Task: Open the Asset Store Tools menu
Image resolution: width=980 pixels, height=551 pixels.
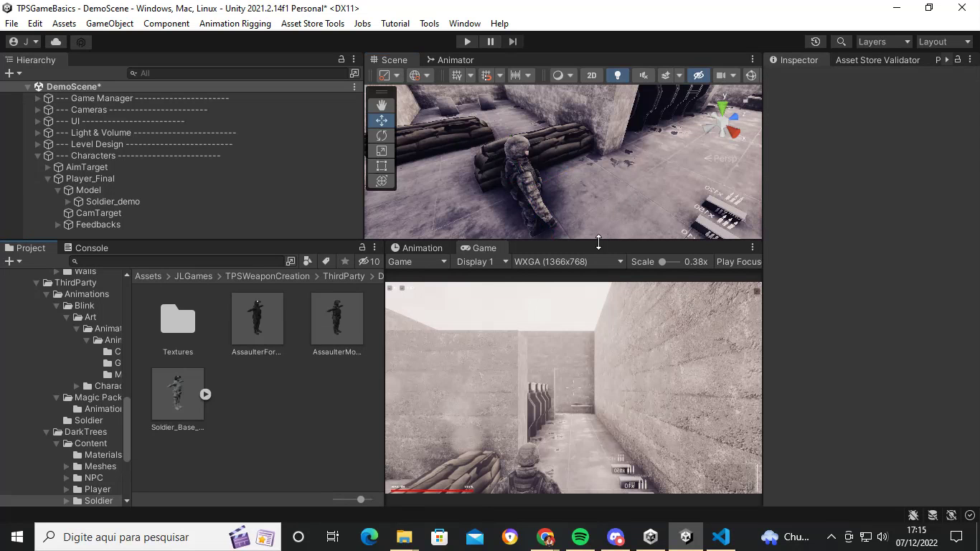Action: tap(313, 23)
